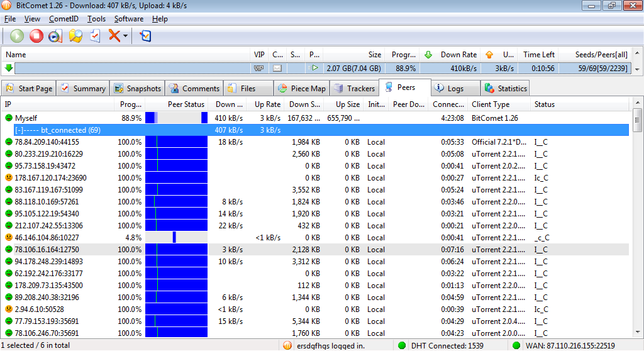Click the preview play icon in task row
Image resolution: width=644 pixels, height=351 pixels.
[x=314, y=68]
